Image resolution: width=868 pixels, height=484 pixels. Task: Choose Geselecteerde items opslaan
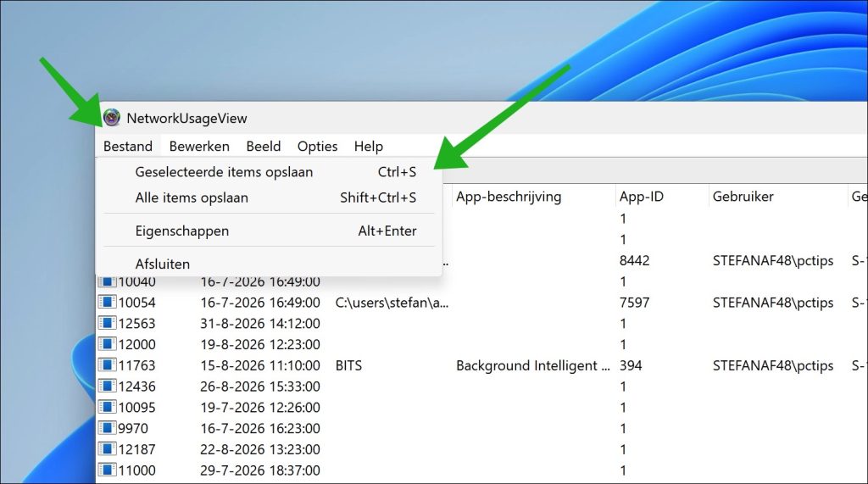tap(269, 172)
